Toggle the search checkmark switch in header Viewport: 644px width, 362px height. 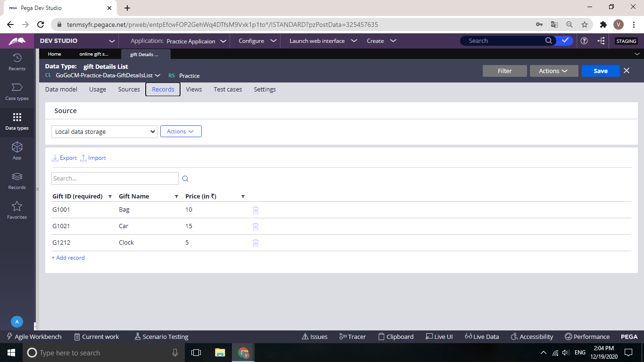pyautogui.click(x=565, y=41)
